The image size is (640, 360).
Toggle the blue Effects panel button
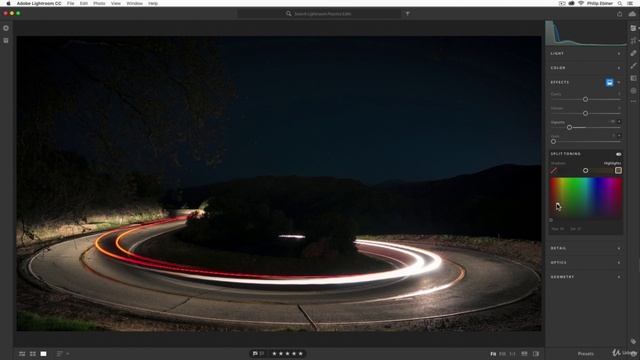[609, 82]
